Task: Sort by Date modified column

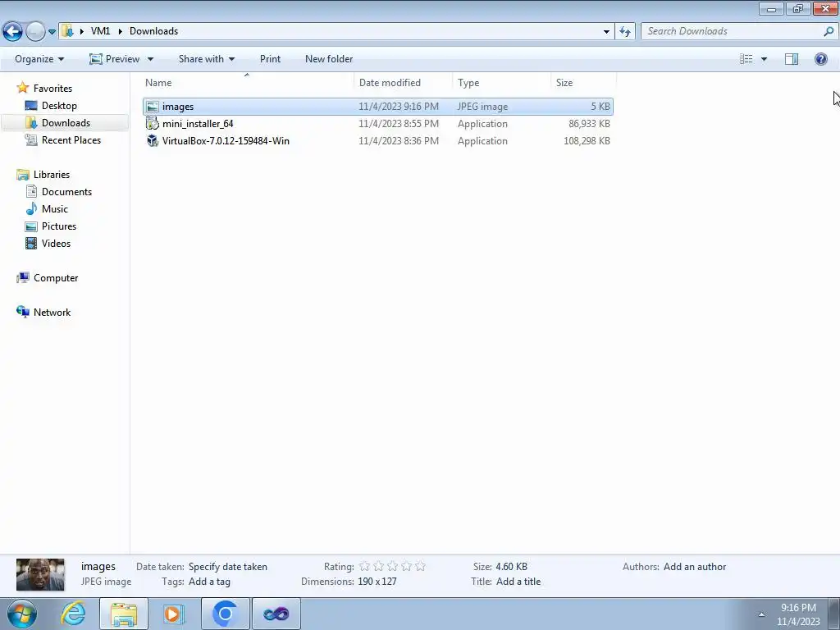Action: pos(403,83)
